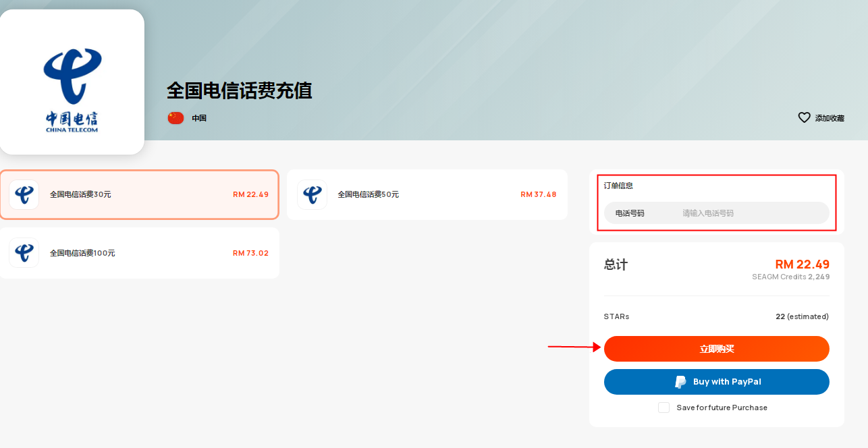Click the STARs label
This screenshot has width=868, height=448.
(x=617, y=316)
